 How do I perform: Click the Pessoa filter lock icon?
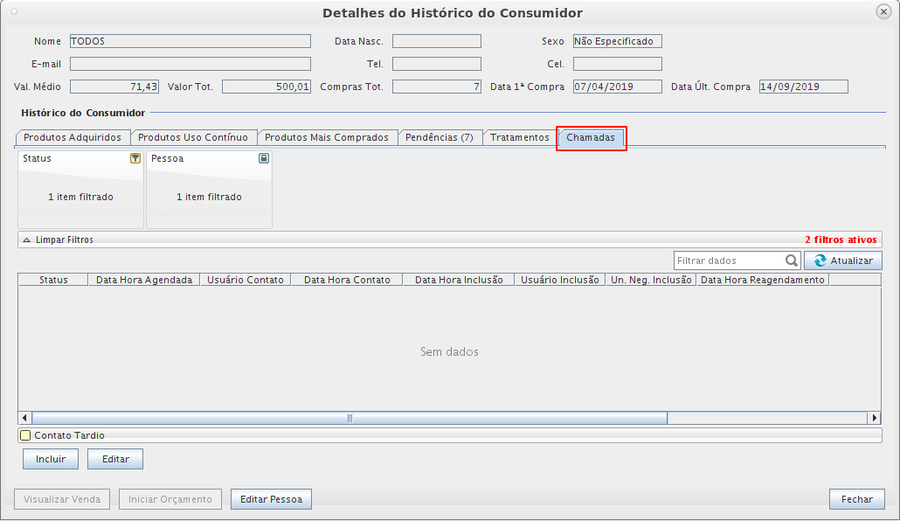pyautogui.click(x=263, y=159)
